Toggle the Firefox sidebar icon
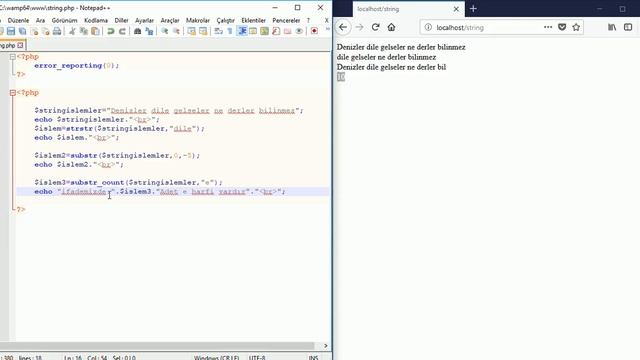 628,27
